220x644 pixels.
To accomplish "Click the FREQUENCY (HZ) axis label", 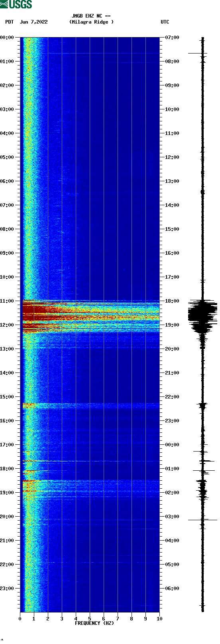I will click(x=94, y=623).
